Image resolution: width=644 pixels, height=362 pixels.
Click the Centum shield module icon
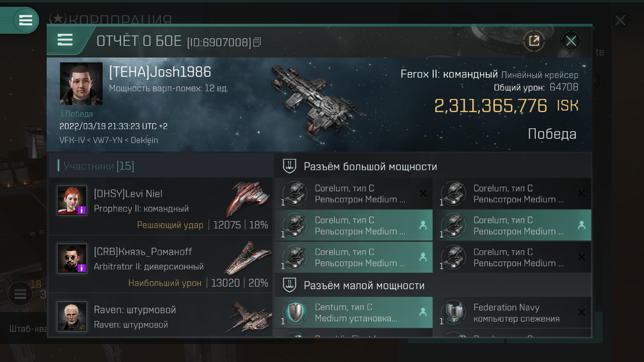[x=295, y=312]
